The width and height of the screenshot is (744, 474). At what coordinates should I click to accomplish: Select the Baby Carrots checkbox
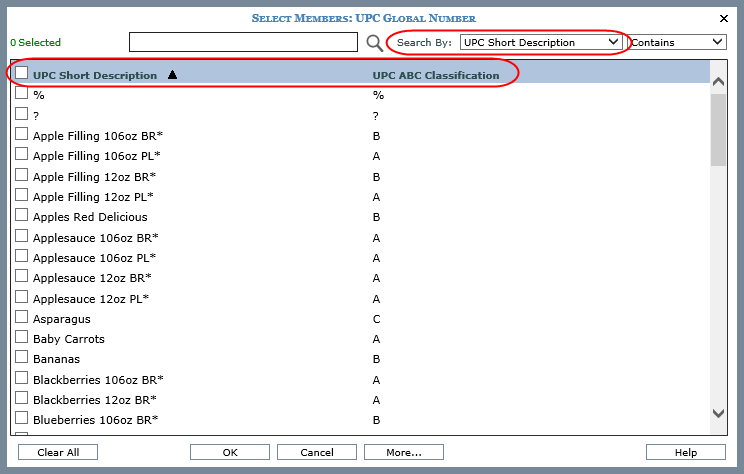click(21, 338)
